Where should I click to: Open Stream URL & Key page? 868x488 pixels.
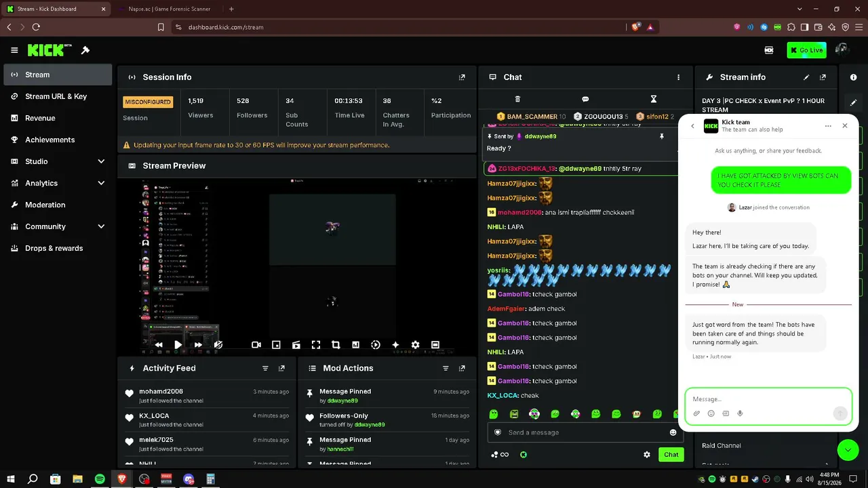(x=58, y=96)
